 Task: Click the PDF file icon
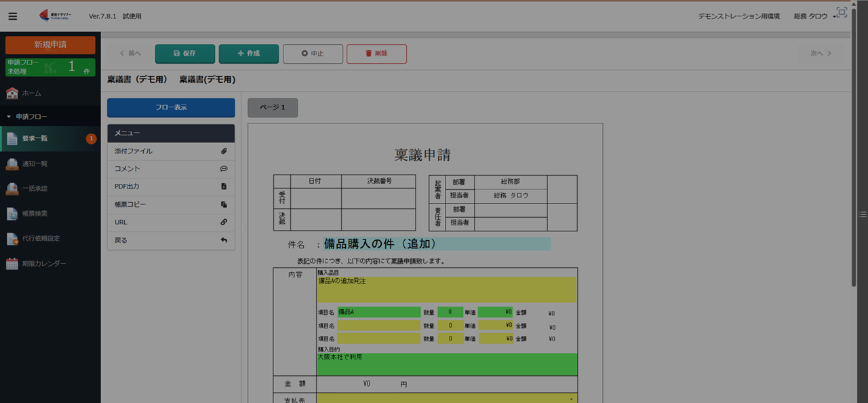coord(224,187)
